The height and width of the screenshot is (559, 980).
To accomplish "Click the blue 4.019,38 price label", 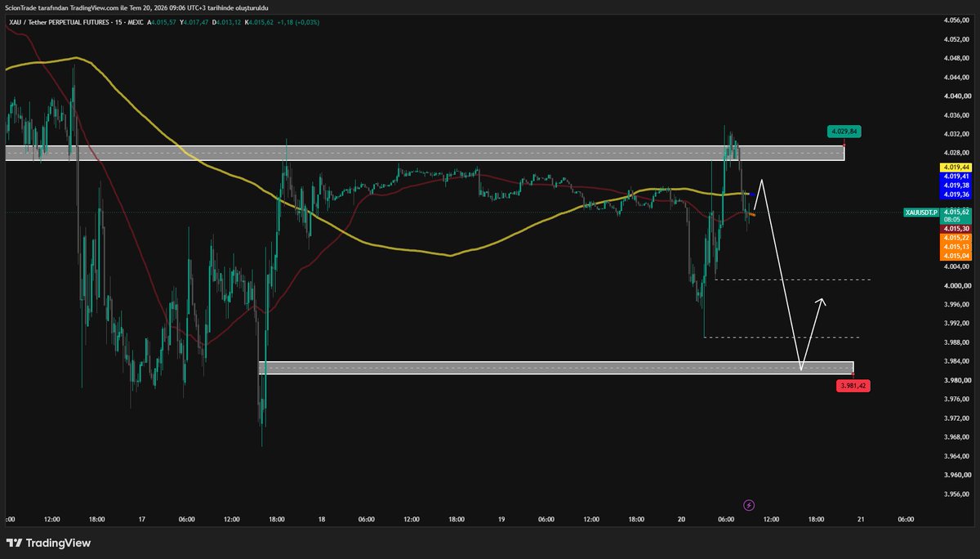I will [955, 186].
